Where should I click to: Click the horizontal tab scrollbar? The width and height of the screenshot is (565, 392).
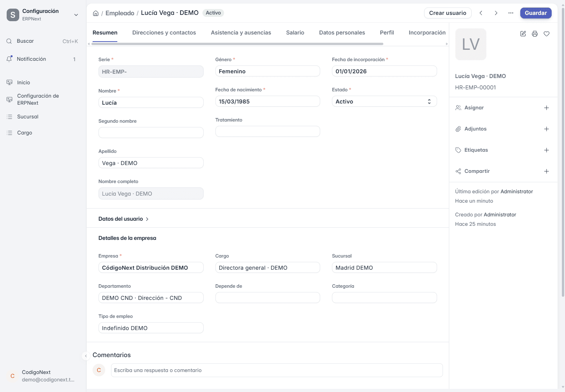click(237, 44)
